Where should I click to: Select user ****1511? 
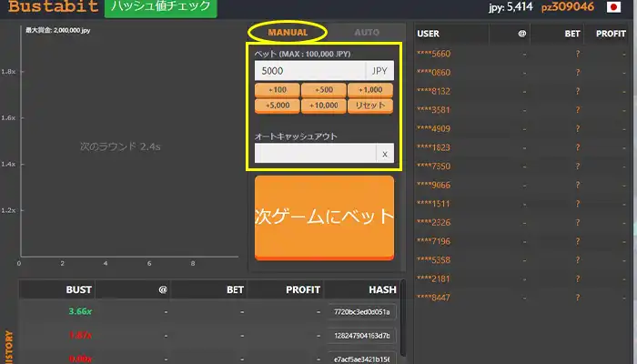pyautogui.click(x=433, y=204)
